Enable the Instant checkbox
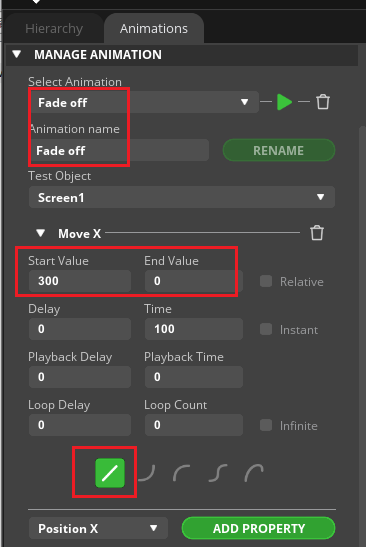The width and height of the screenshot is (366, 547). pyautogui.click(x=266, y=329)
